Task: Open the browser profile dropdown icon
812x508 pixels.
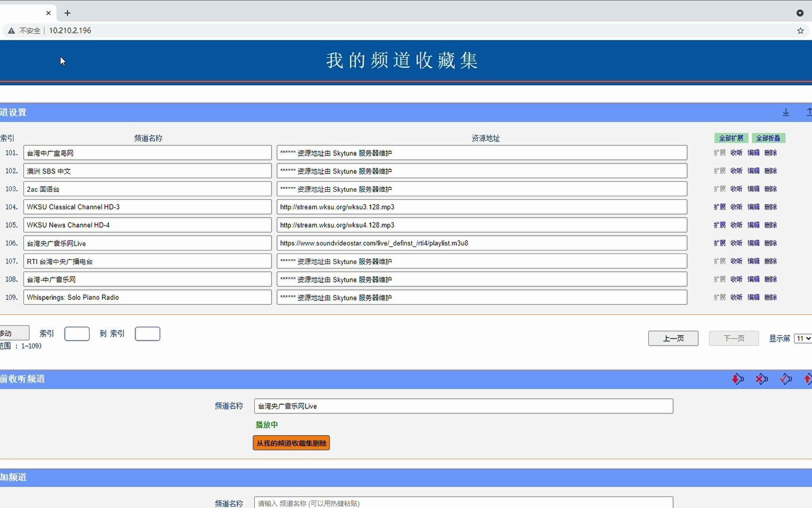Action: click(x=800, y=13)
